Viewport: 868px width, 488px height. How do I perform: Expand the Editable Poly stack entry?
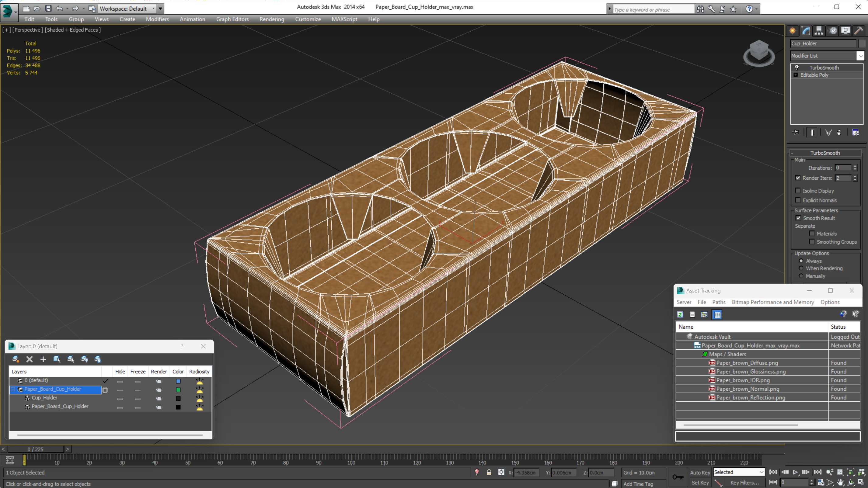coord(795,75)
